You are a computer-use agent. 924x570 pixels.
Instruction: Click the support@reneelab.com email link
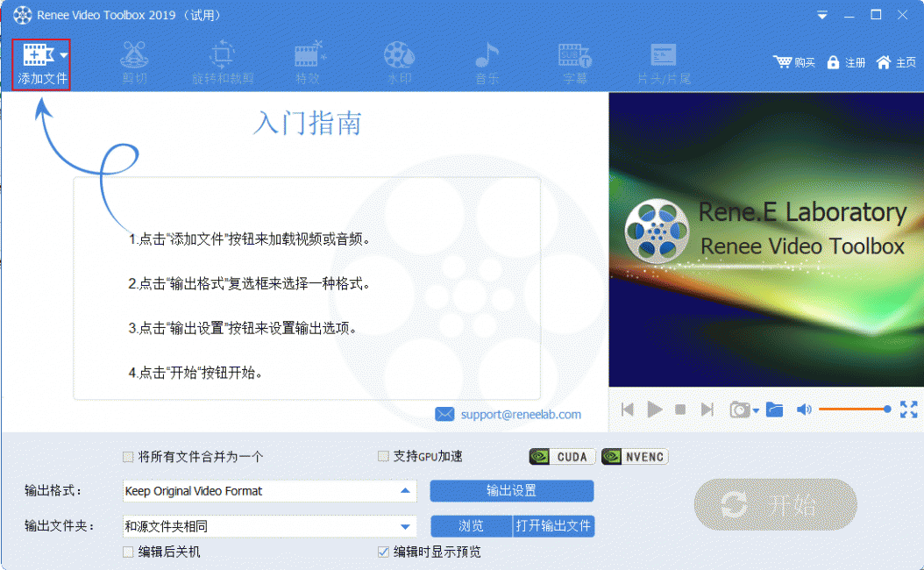pyautogui.click(x=521, y=414)
